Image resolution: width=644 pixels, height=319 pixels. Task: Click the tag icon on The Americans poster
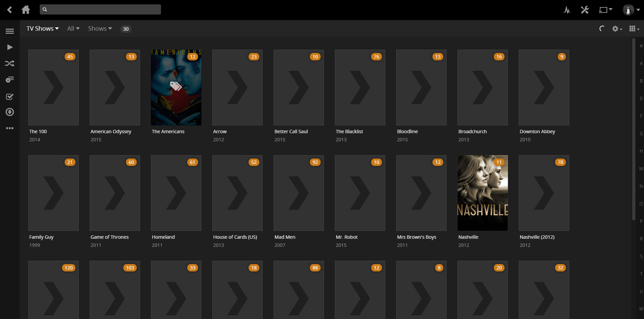click(x=176, y=86)
